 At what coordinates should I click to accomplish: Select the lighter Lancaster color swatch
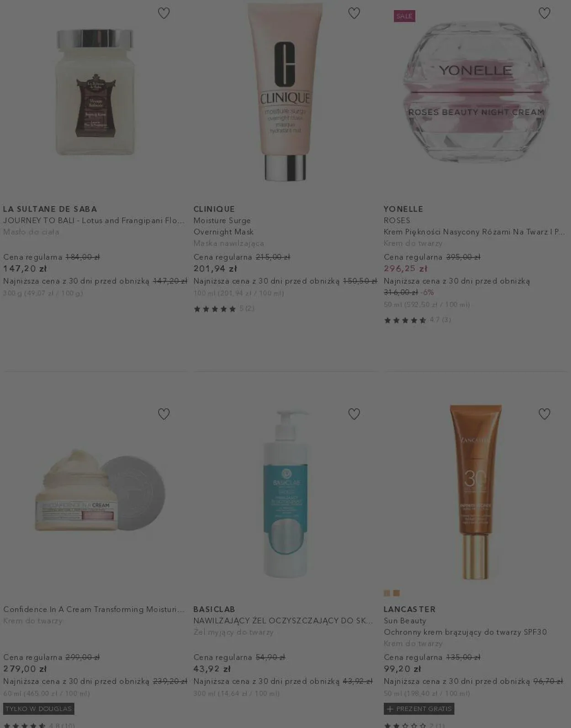(x=387, y=593)
